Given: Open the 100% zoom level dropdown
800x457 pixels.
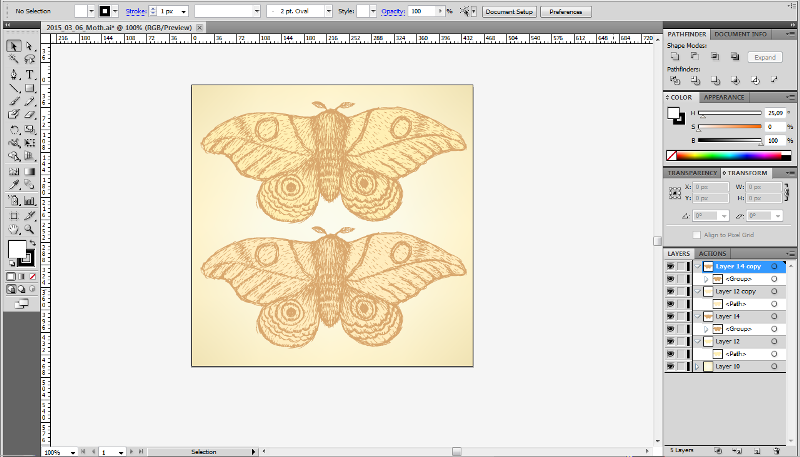Looking at the screenshot, I should click(73, 452).
